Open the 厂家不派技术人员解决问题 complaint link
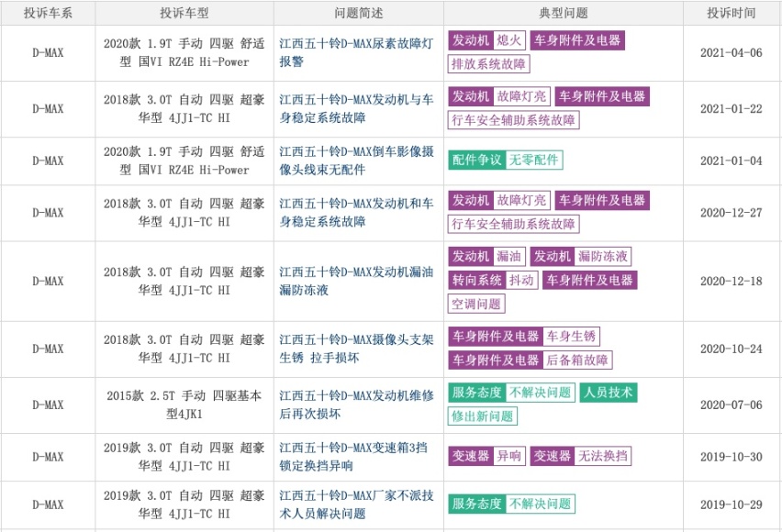The image size is (782, 532). (356, 504)
